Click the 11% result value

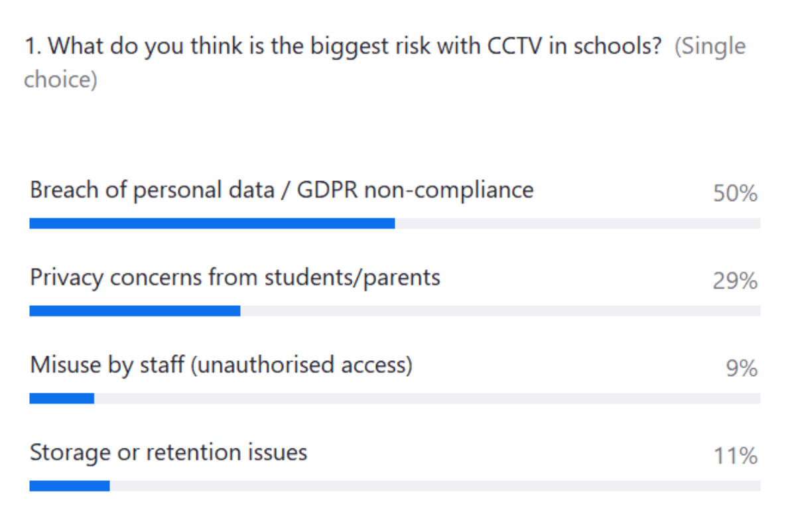(735, 456)
